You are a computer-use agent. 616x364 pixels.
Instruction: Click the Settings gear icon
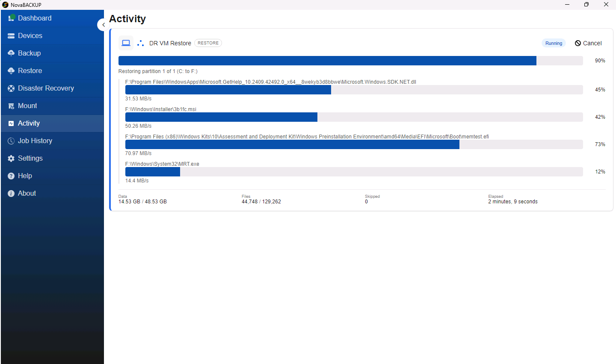point(11,159)
